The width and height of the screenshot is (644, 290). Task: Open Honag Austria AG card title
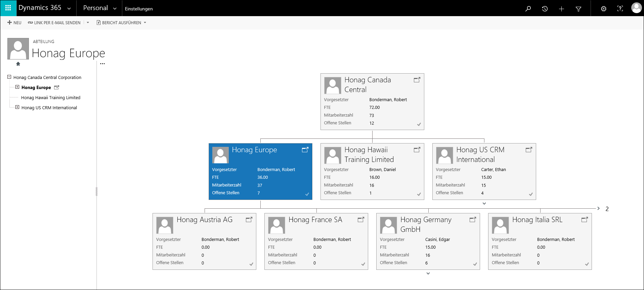click(x=205, y=220)
